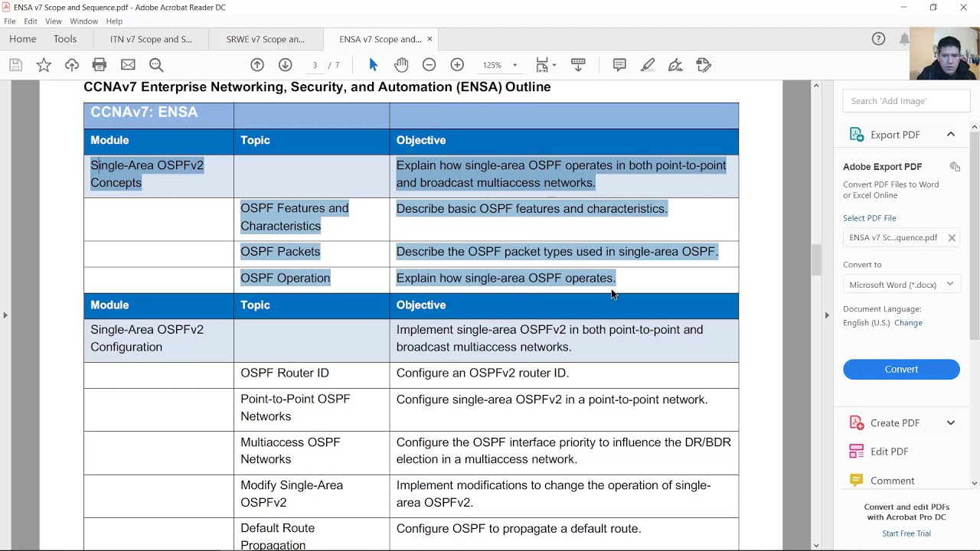Open the Help menu

(x=114, y=21)
